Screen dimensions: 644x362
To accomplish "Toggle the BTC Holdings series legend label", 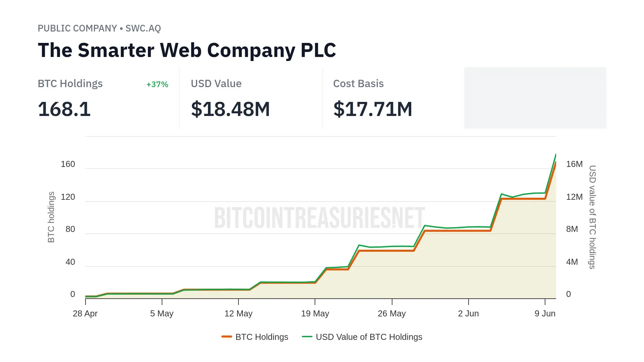I will [262, 337].
